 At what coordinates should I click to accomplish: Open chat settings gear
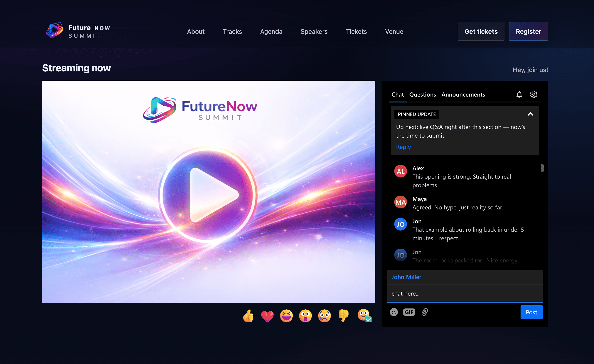(x=533, y=94)
